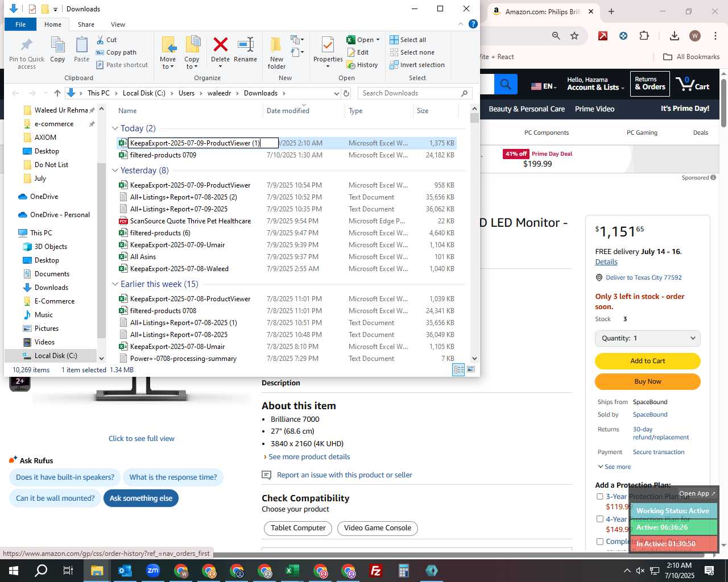Open Chrome Extensions puzzle icon
This screenshot has height=582, width=728.
click(x=644, y=36)
